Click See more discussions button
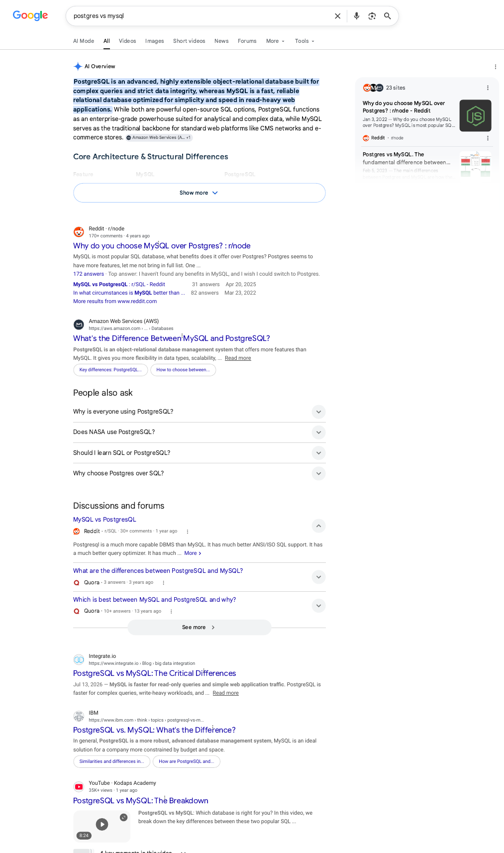 (x=199, y=628)
